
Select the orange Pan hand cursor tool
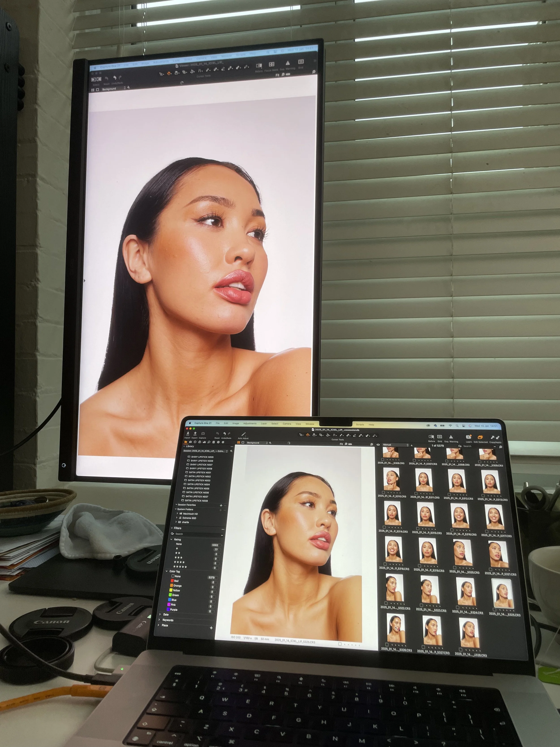308,435
